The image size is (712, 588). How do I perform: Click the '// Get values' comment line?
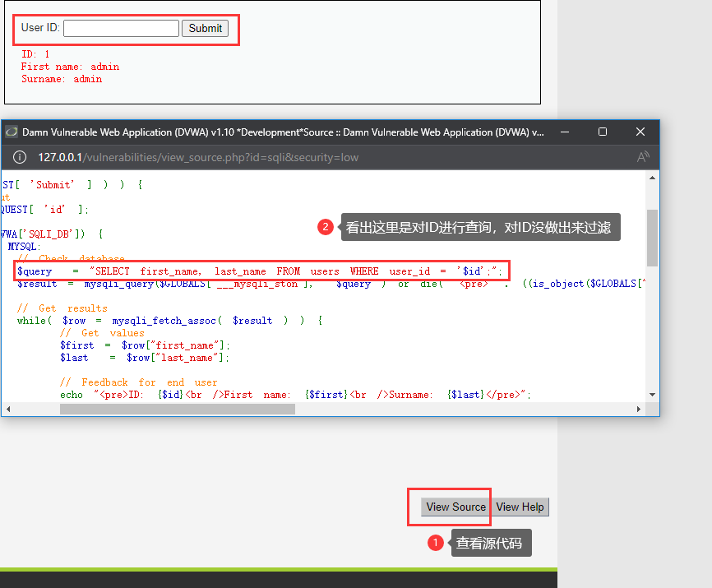click(102, 333)
